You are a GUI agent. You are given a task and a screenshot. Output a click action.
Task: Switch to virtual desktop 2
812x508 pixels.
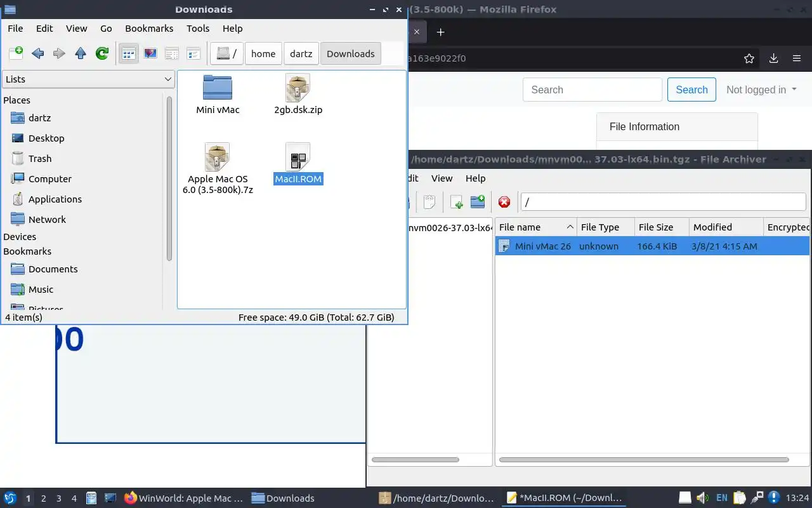[43, 498]
